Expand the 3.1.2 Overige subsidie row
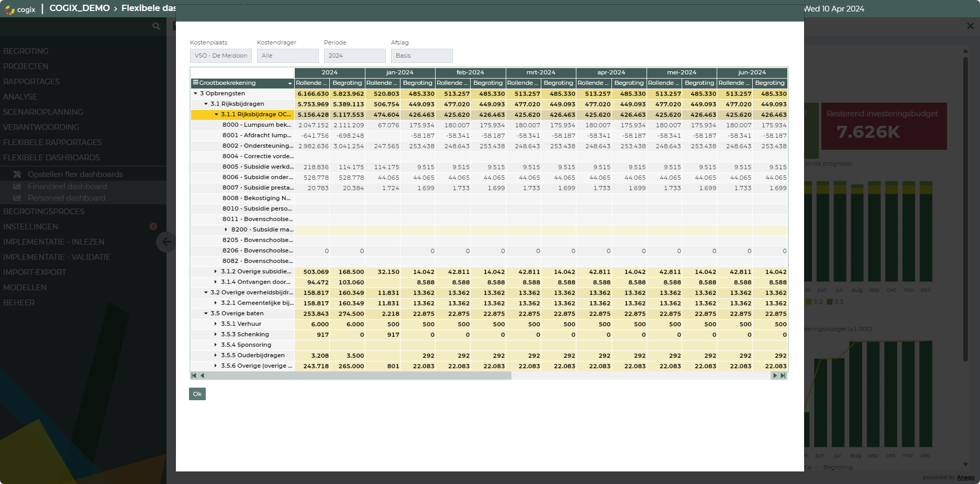This screenshot has width=980, height=484. coord(216,271)
